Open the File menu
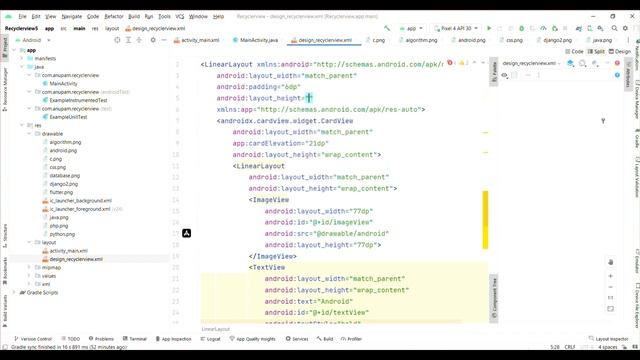This screenshot has height=360, width=640. 22,16
